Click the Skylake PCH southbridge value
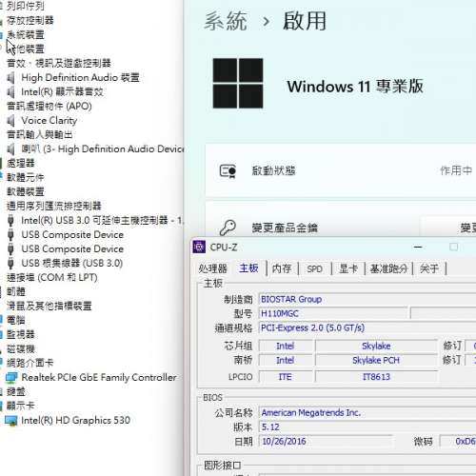This screenshot has width=476, height=476. click(376, 360)
